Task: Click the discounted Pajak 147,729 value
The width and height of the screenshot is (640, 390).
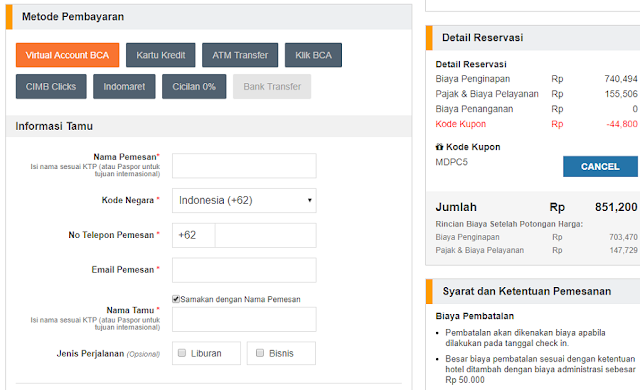Action: 623,250
